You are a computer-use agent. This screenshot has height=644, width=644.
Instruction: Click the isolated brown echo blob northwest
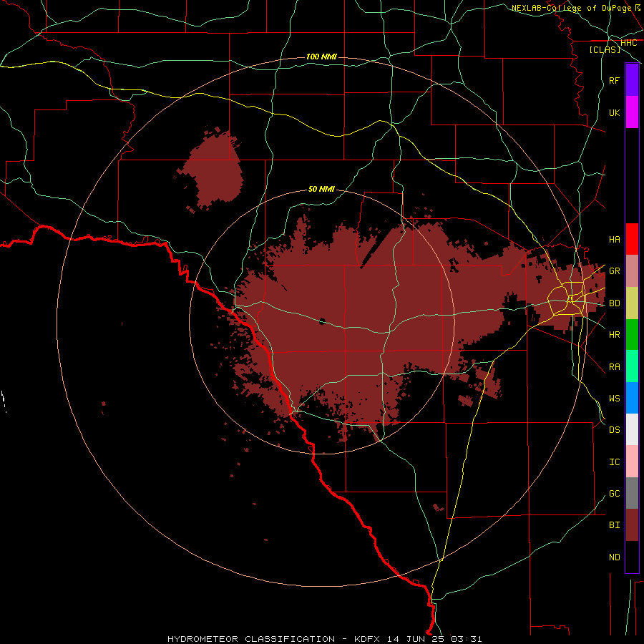[x=213, y=170]
